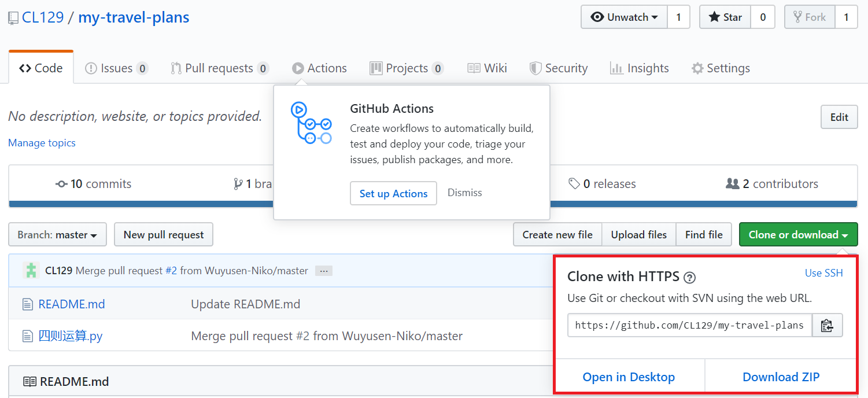
Task: Open the 四则运算.py file
Action: coord(71,336)
